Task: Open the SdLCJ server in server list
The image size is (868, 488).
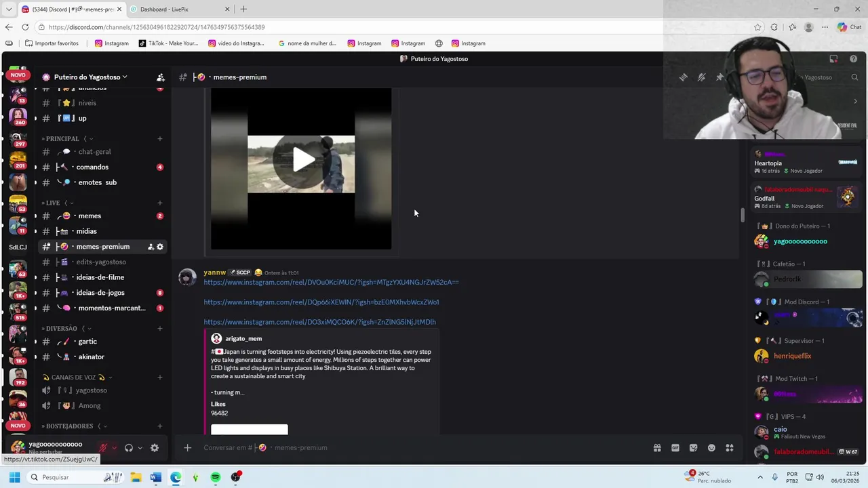Action: pos(18,247)
